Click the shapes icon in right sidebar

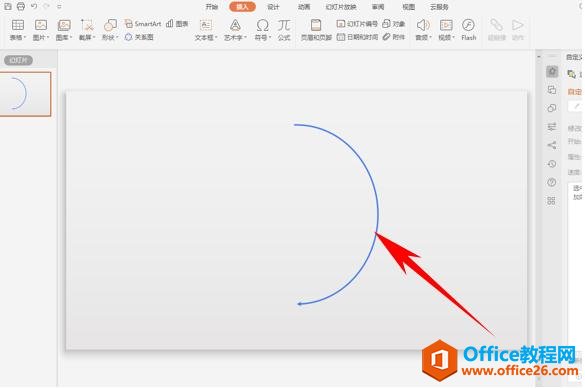pos(552,108)
